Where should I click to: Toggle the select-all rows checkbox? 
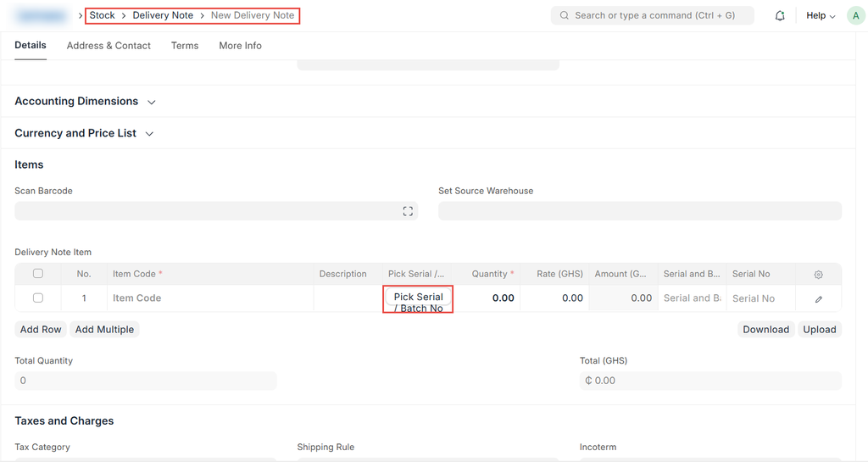pyautogui.click(x=38, y=274)
